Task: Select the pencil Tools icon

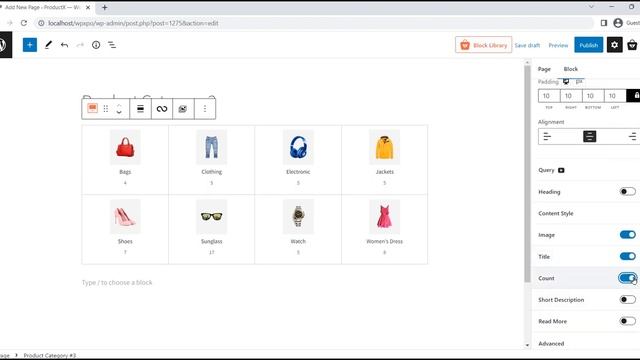Action: pos(48,45)
